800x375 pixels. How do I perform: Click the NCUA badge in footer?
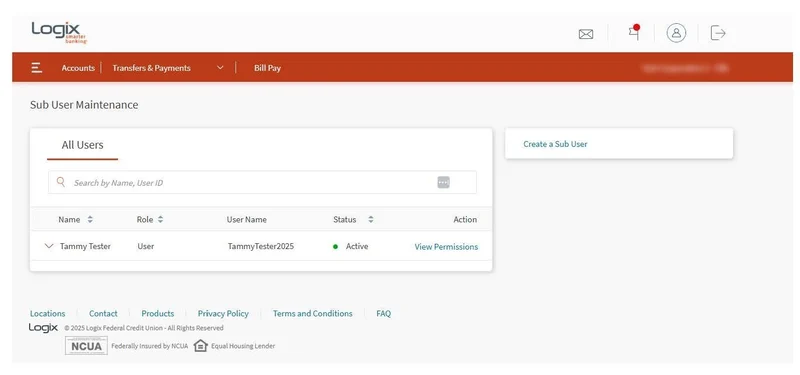click(x=86, y=345)
